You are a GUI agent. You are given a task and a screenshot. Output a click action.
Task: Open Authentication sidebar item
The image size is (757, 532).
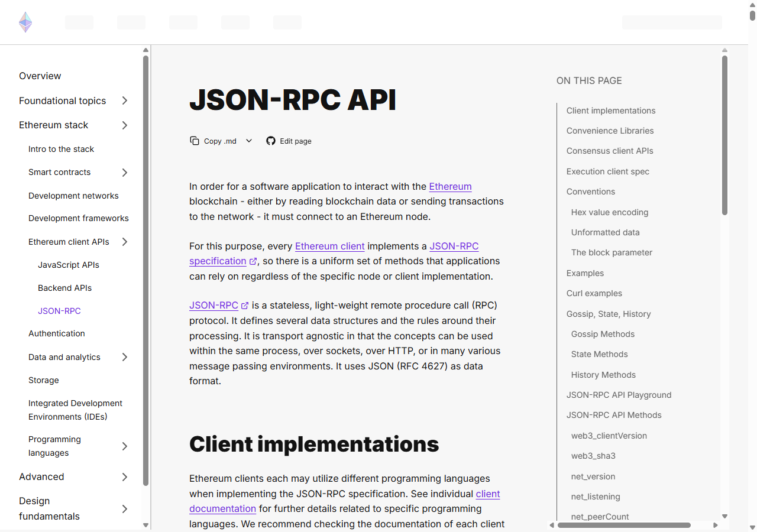coord(57,333)
